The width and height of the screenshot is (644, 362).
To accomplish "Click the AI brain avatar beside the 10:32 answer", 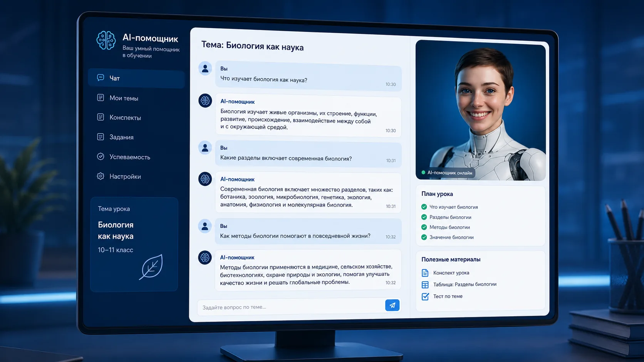I will point(205,257).
